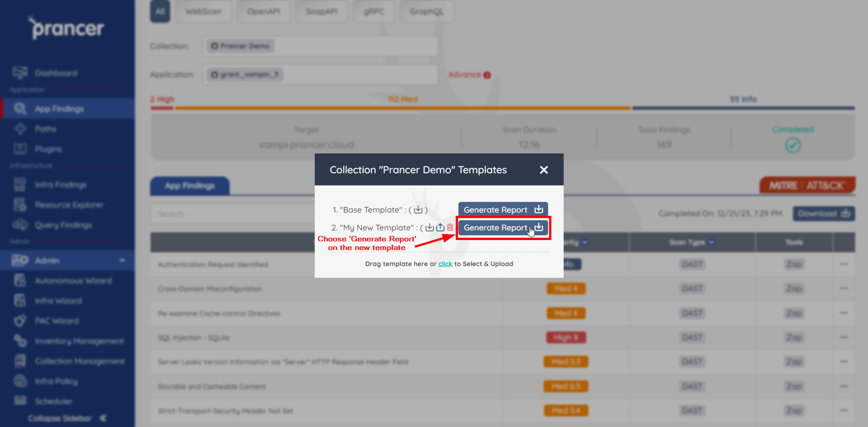Close the Collection Templates dialog

[544, 170]
